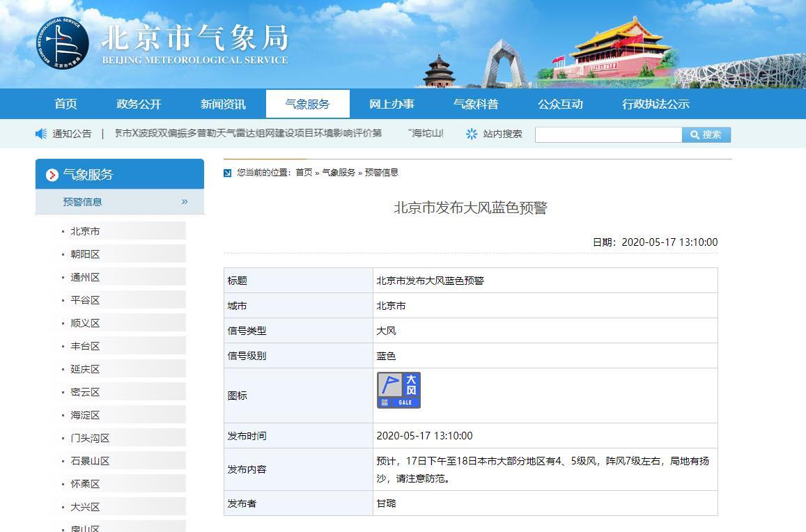Open the 政务公开 navigation menu
806x532 pixels.
tap(139, 103)
